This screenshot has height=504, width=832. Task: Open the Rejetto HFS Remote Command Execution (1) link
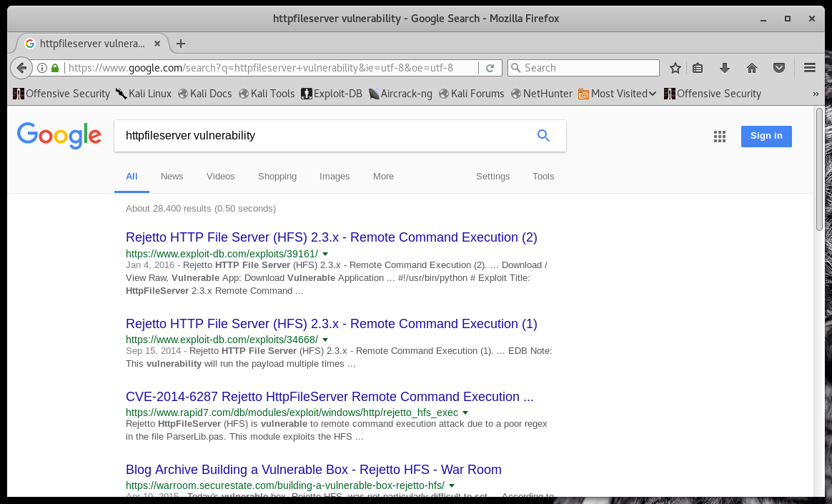coord(331,324)
